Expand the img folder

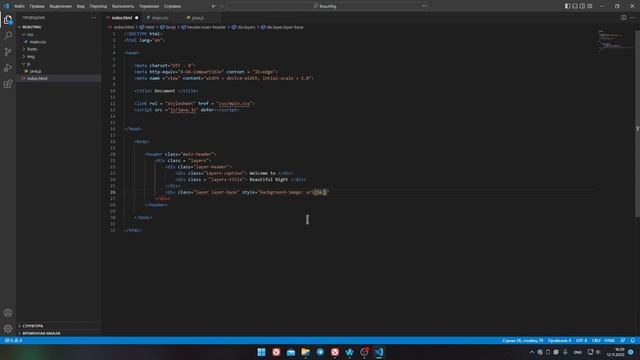[x=30, y=56]
